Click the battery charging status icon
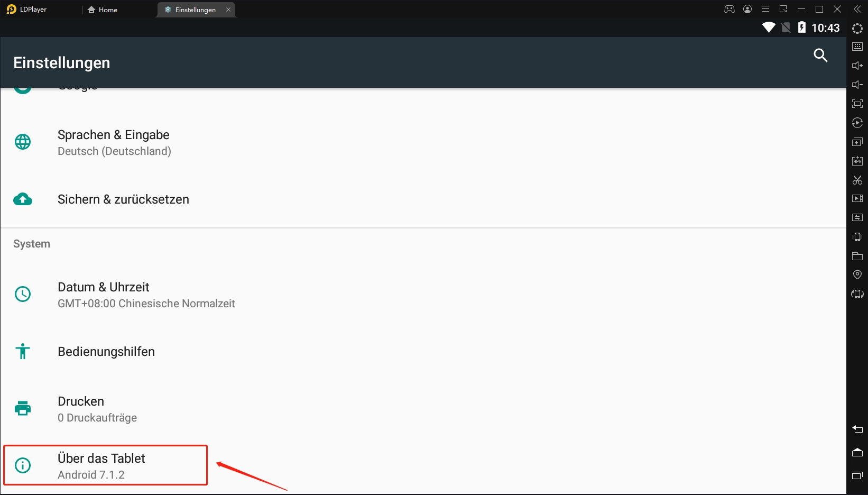 click(802, 27)
